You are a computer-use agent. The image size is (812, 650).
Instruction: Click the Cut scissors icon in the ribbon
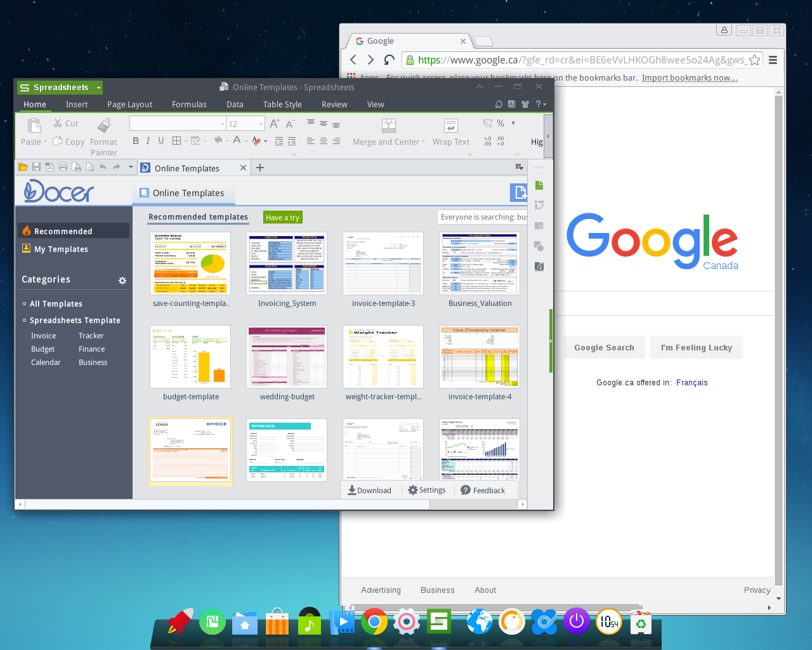tap(58, 123)
